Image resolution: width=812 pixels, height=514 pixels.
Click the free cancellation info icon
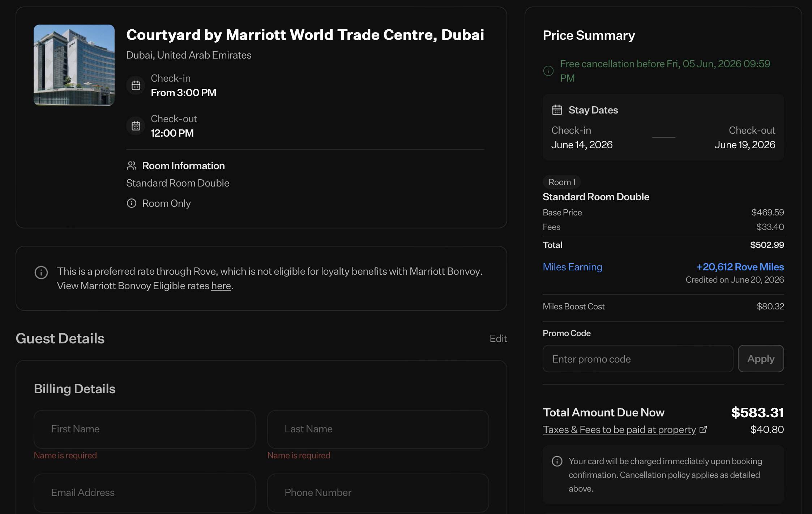(548, 71)
